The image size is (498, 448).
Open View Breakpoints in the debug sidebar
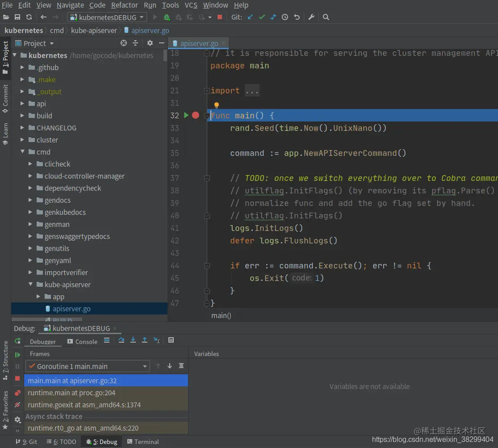(x=17, y=393)
